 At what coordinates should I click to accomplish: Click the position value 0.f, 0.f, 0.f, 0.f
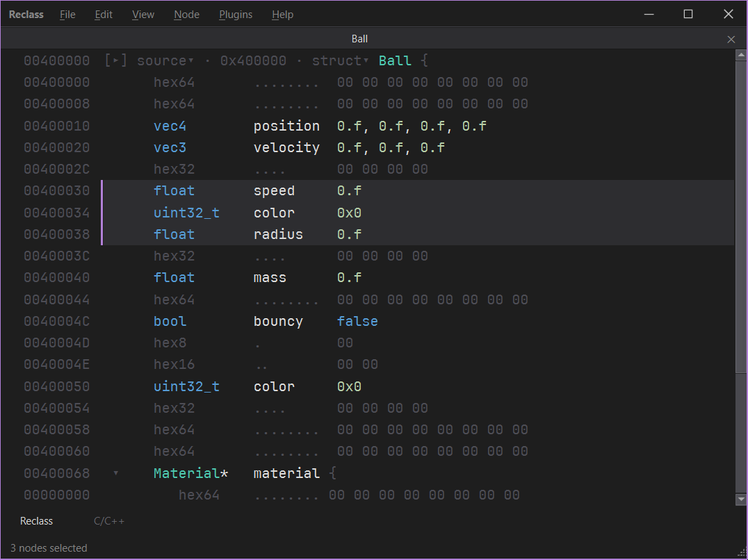click(412, 126)
